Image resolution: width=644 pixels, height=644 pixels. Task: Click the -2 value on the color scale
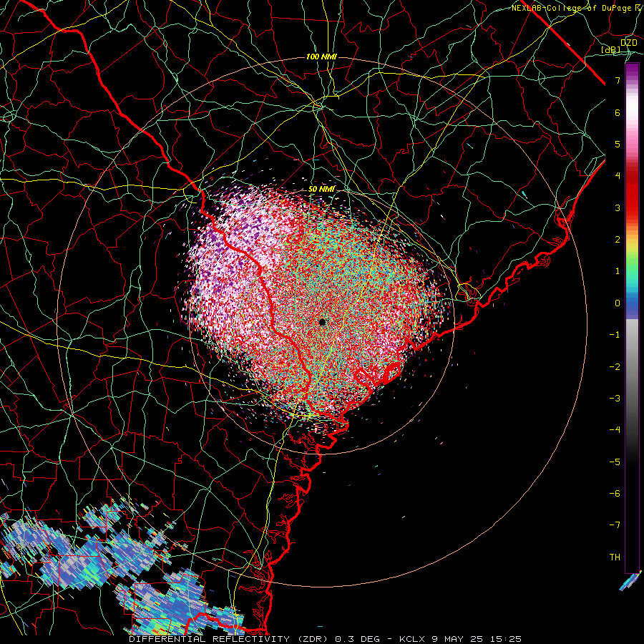point(615,366)
